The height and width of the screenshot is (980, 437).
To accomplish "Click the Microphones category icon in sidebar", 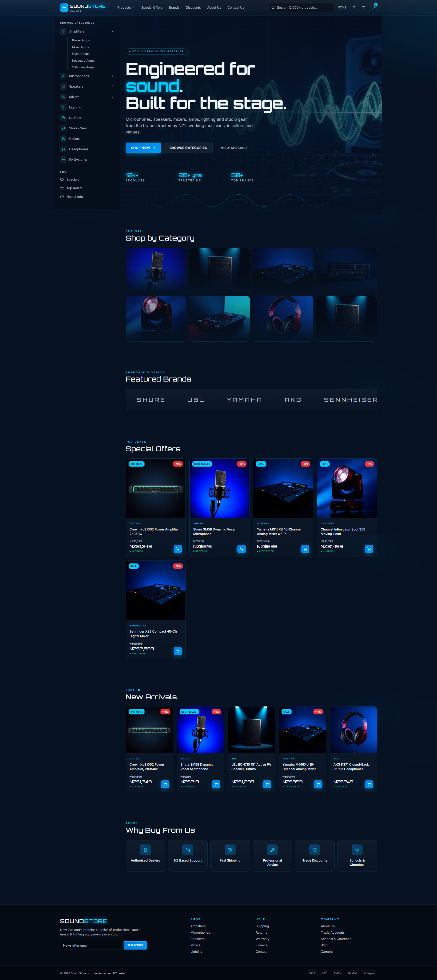I will (x=63, y=76).
